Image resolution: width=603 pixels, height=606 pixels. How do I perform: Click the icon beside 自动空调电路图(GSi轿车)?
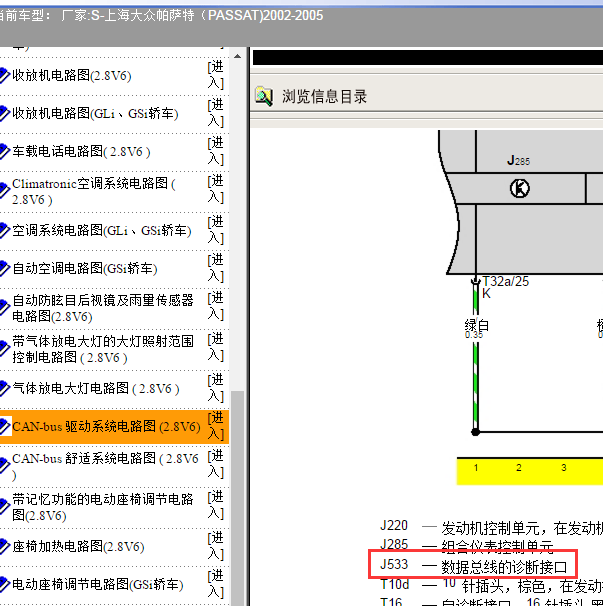5,268
